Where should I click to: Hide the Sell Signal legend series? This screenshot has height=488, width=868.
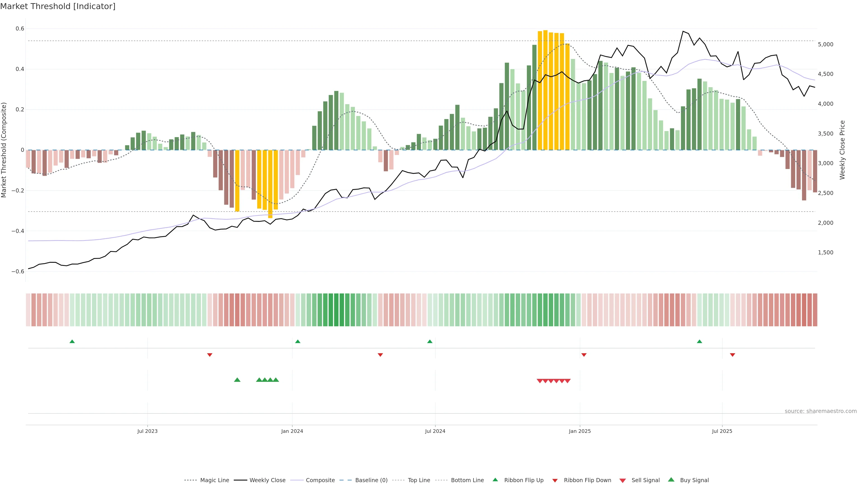[645, 480]
